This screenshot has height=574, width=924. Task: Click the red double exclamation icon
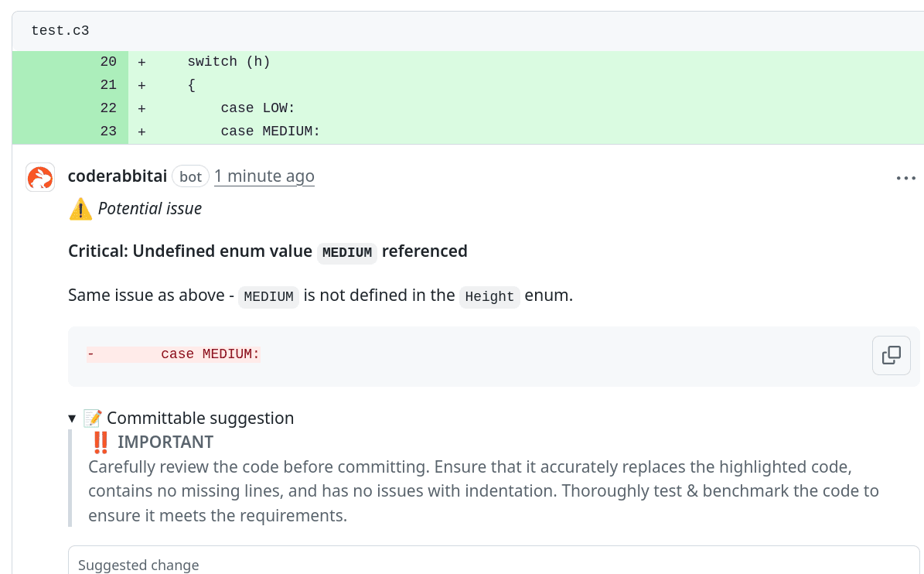101,442
